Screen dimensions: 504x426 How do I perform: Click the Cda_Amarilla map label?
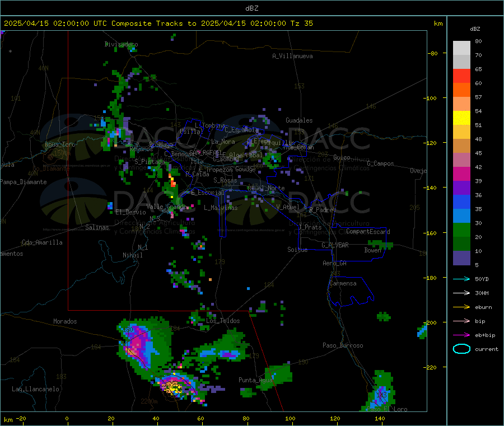tap(42, 242)
